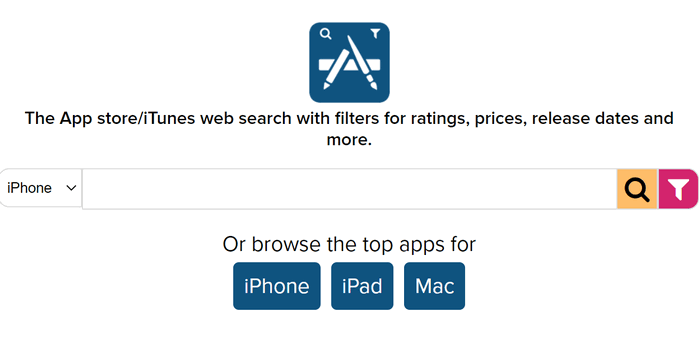Focus the empty app search text field
The width and height of the screenshot is (700, 361).
pos(350,189)
